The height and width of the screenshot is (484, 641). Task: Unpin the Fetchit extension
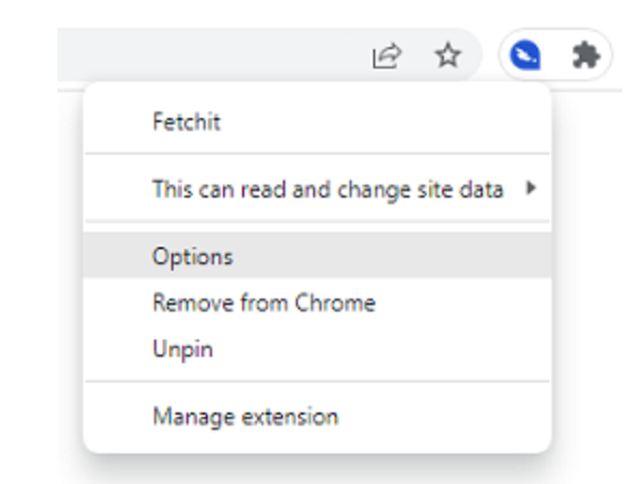182,349
